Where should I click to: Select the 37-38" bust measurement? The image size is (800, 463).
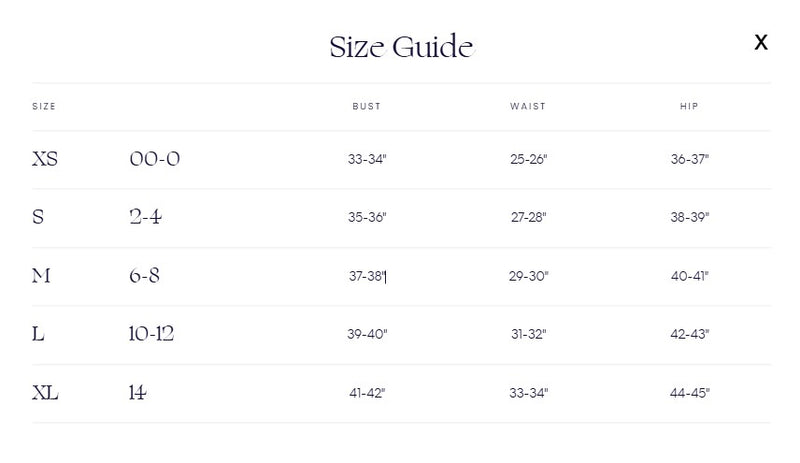[x=367, y=276]
